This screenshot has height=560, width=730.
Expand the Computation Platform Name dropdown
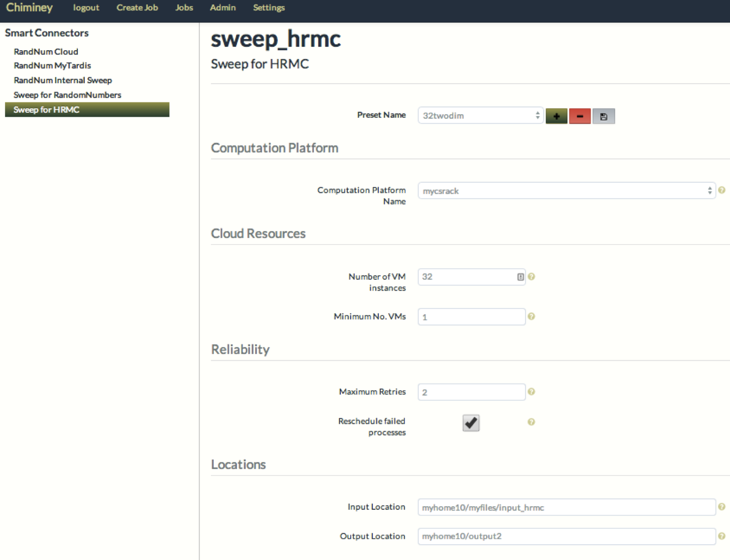[566, 191]
